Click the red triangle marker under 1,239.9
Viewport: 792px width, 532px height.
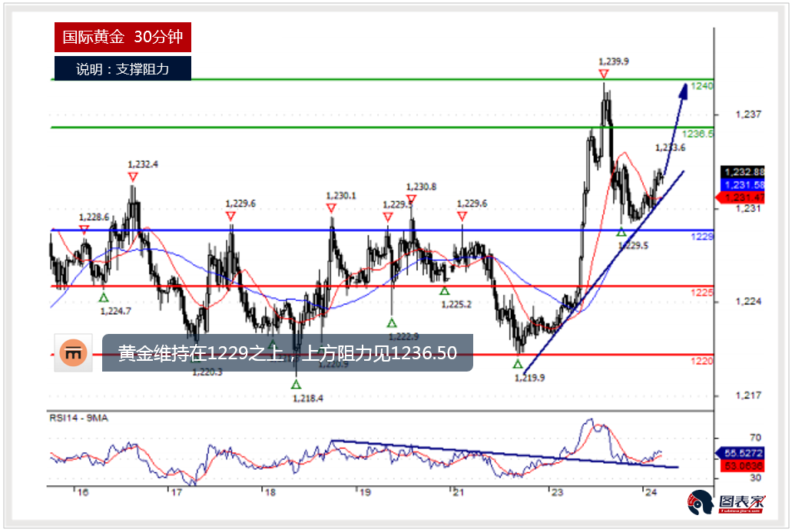pos(603,74)
